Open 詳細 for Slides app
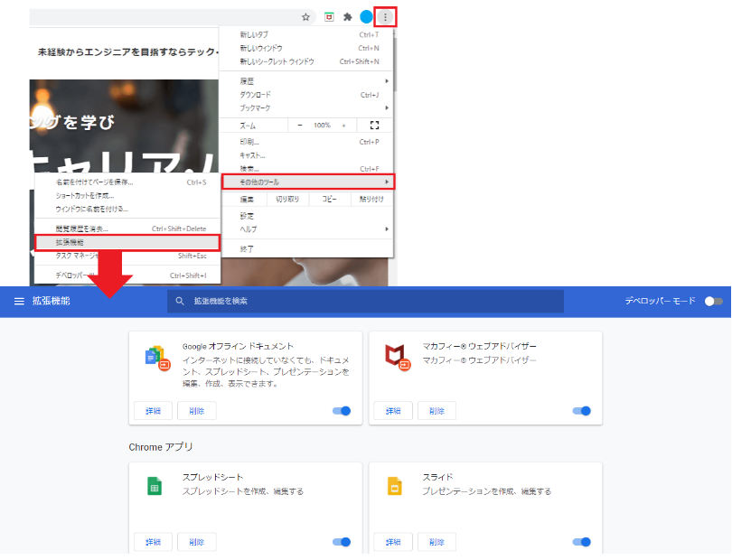 click(393, 542)
